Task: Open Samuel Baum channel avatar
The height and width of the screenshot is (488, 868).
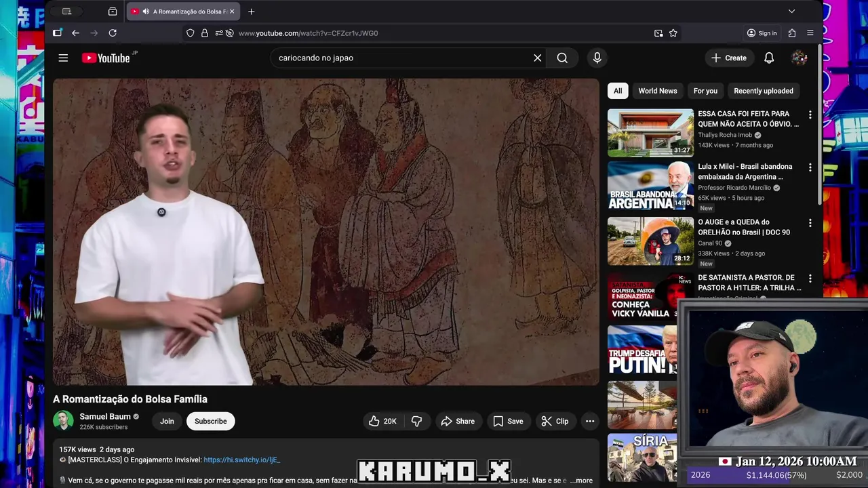Action: point(63,421)
